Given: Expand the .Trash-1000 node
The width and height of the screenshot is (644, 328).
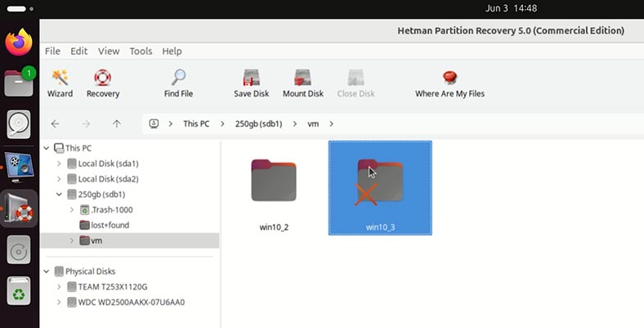Looking at the screenshot, I should coord(72,209).
